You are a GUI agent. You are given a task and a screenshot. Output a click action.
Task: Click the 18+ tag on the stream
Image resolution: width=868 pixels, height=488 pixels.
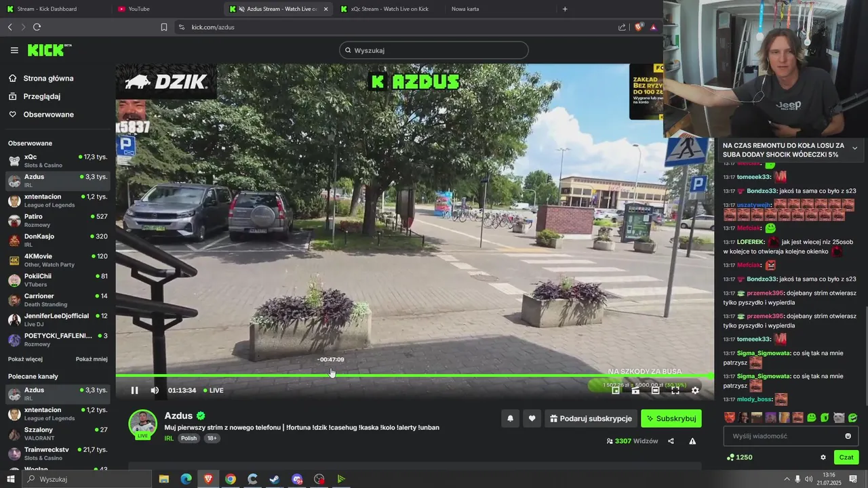(x=212, y=439)
